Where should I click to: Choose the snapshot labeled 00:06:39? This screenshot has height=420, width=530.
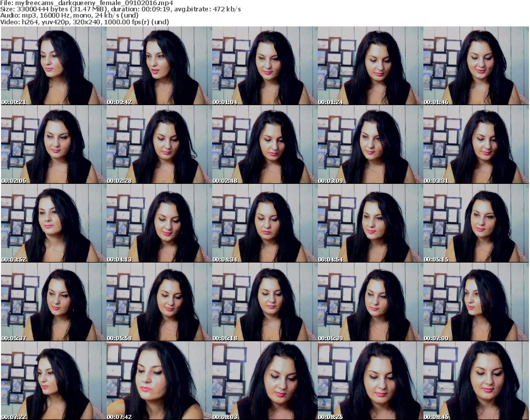[x=370, y=301]
